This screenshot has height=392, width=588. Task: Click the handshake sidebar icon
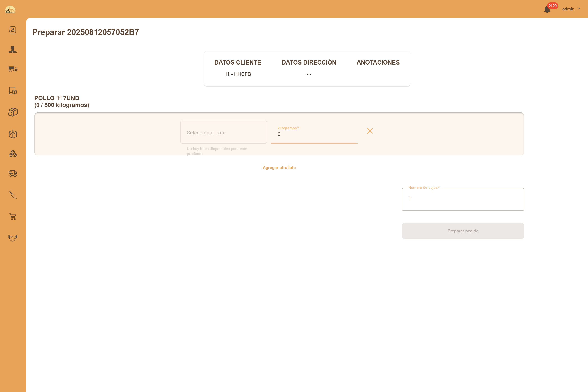(x=13, y=238)
